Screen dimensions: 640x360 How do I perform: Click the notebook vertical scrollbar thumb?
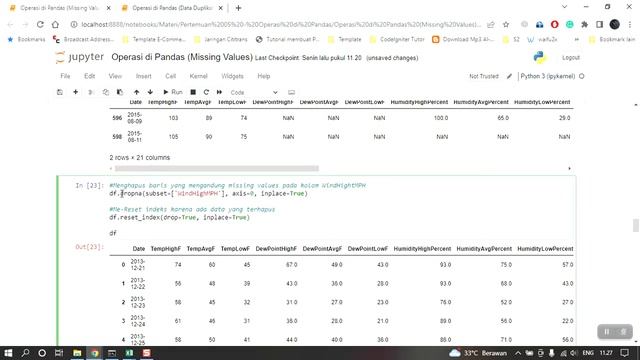[636, 225]
